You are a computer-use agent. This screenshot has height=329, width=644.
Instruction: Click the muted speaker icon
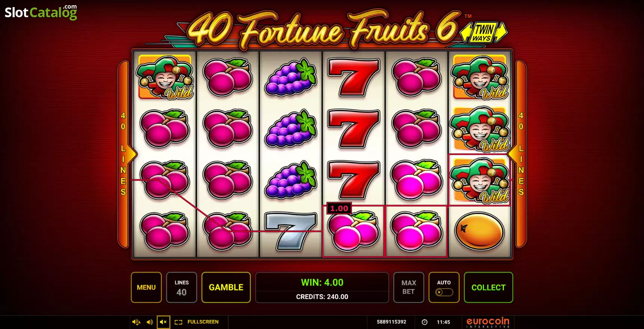coord(163,322)
